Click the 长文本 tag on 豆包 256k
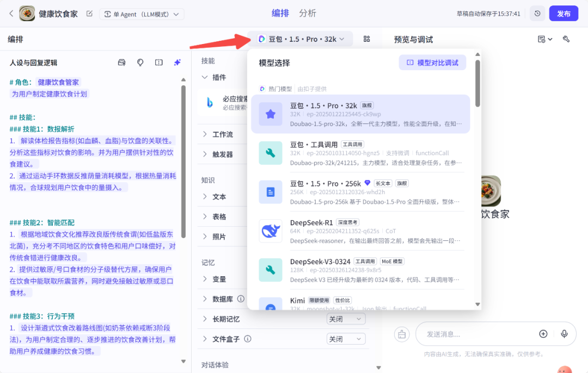 [x=383, y=183]
